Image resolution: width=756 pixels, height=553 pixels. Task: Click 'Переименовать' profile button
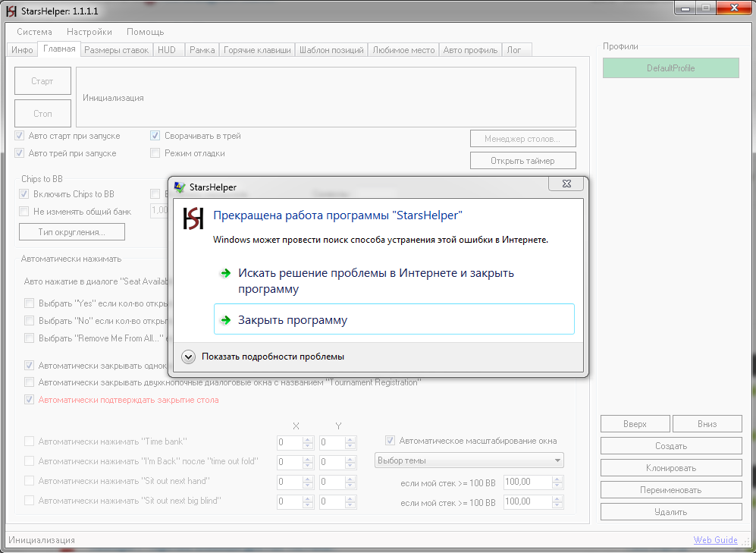click(x=671, y=490)
